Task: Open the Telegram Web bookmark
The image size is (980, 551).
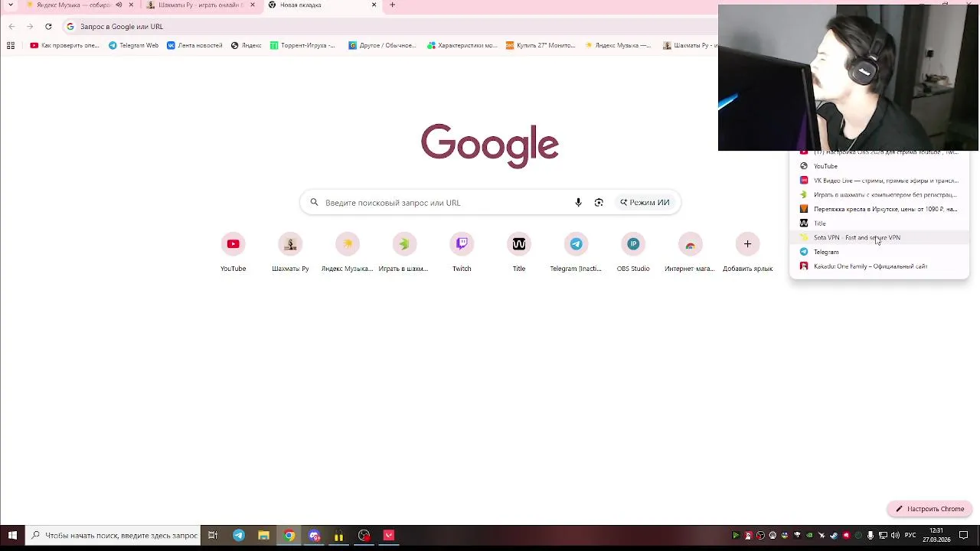Action: (133, 45)
